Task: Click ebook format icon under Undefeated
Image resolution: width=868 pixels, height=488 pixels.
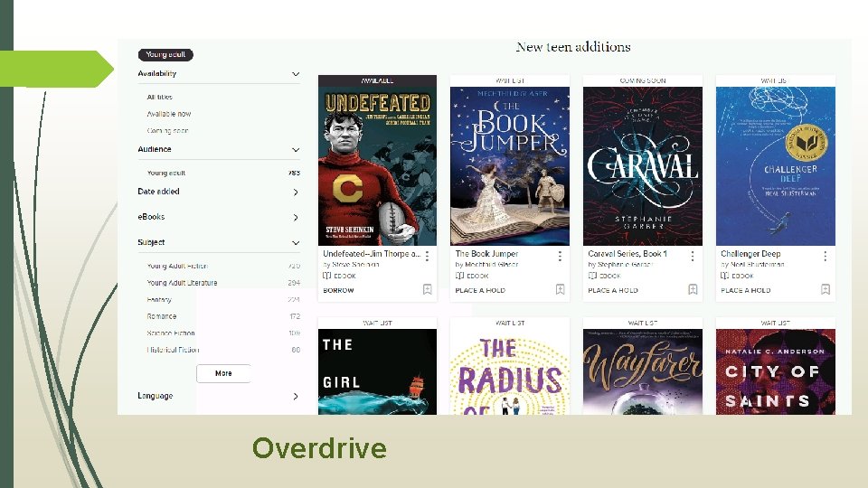Action: tap(326, 276)
